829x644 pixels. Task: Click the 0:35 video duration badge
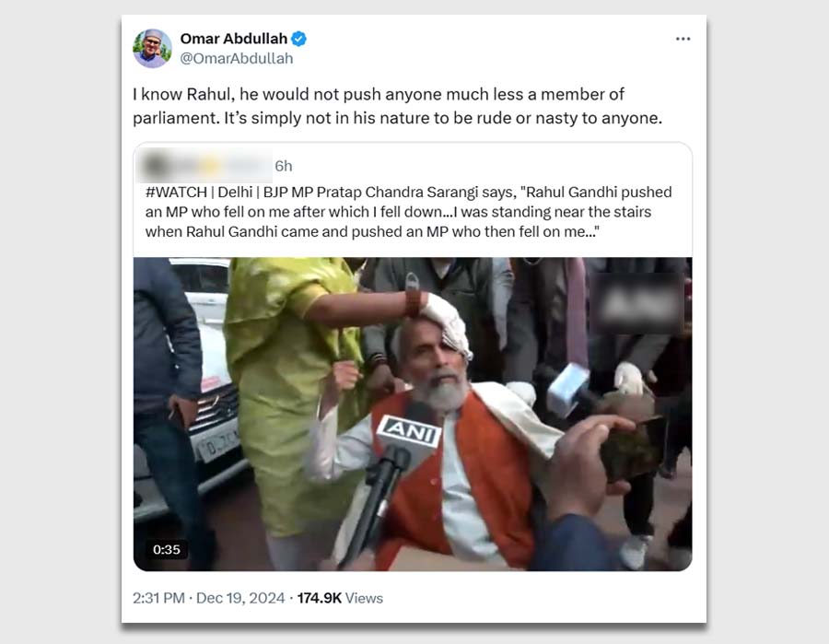(x=167, y=549)
